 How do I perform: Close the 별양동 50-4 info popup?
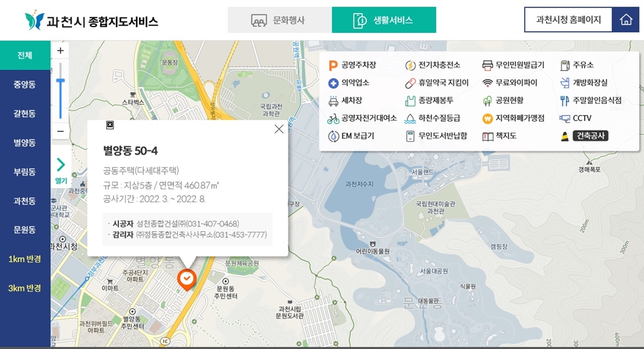[x=279, y=129]
